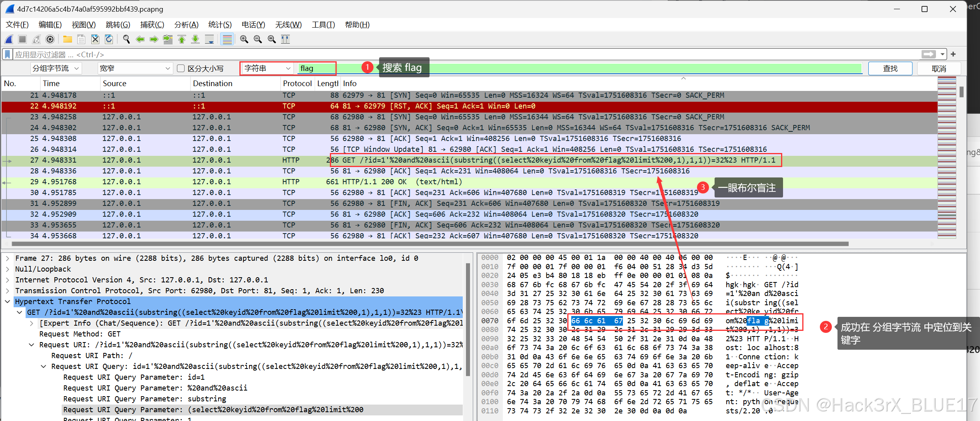Toggle packet list colorization
The height and width of the screenshot is (421, 980).
click(x=227, y=39)
